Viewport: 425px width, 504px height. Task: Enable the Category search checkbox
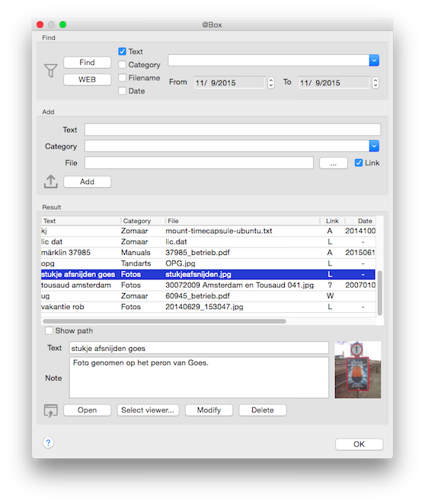pos(122,65)
